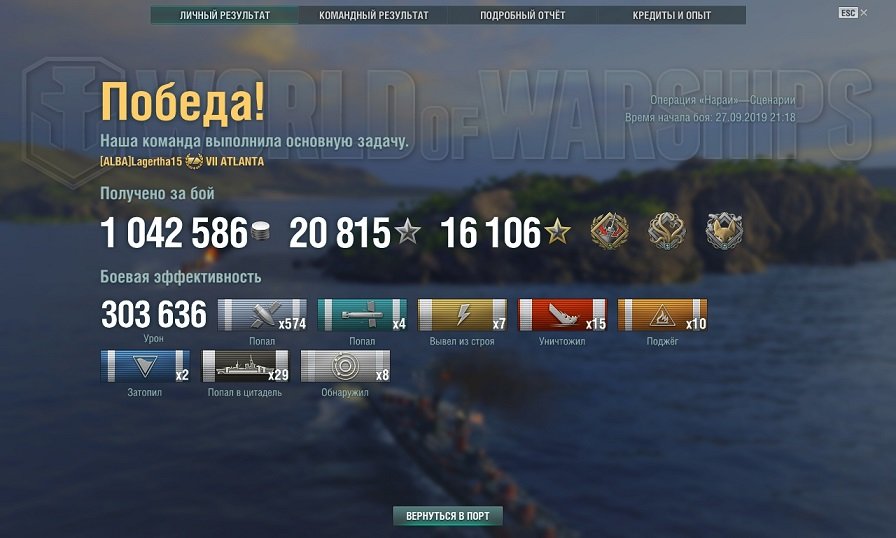This screenshot has height=538, width=896.
Task: Click the Уничтожил x15 red ribbon
Action: coord(562,315)
